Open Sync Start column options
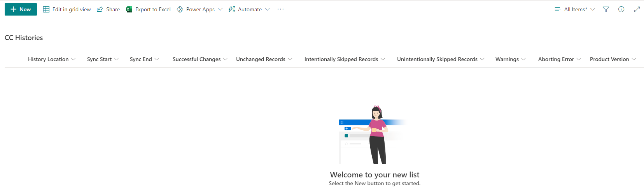The width and height of the screenshot is (644, 191). pyautogui.click(x=103, y=59)
